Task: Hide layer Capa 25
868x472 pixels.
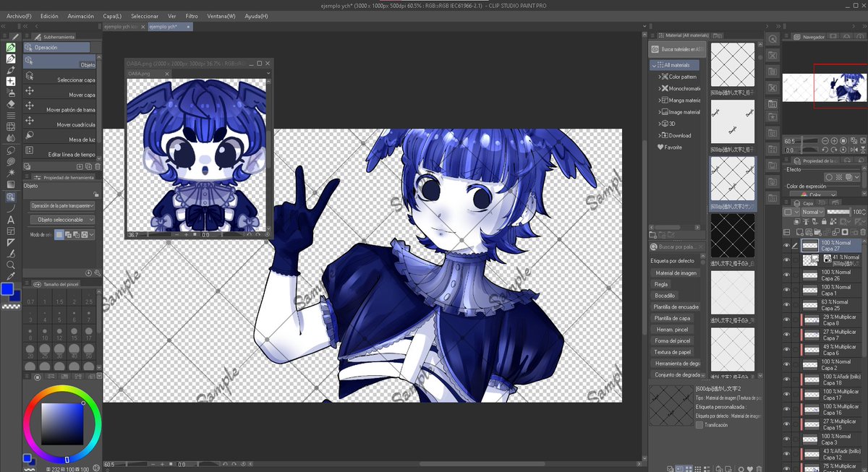Action: click(x=787, y=305)
